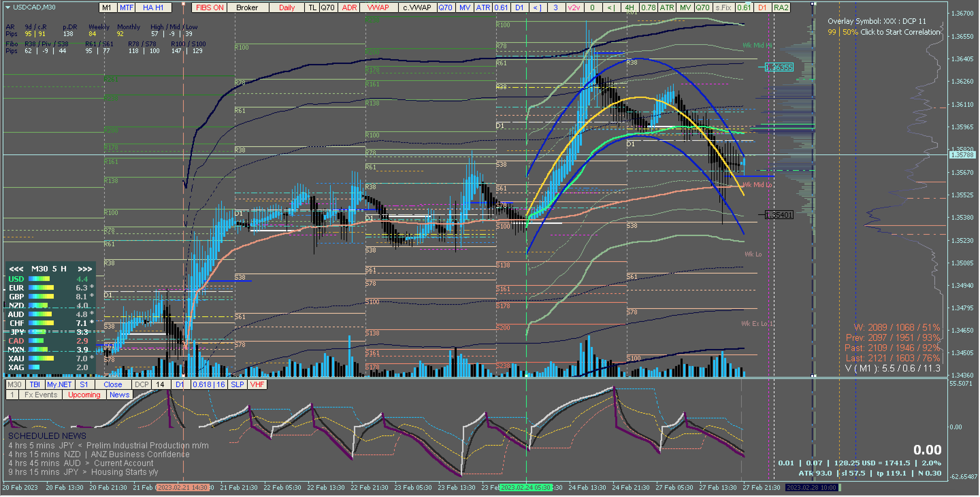Viewport: 980px width, 497px height.
Task: Expand the USDCAD,M30 chart menu arrow
Action: (x=8, y=7)
